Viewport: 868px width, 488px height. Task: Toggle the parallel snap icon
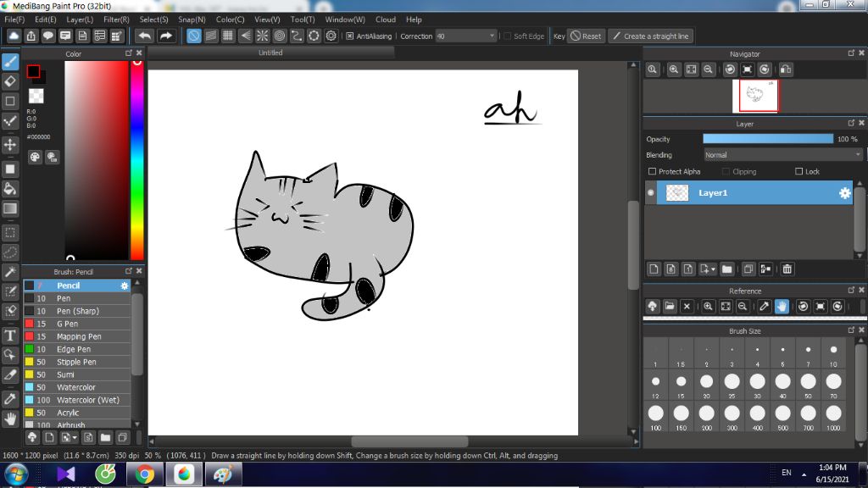[x=211, y=36]
